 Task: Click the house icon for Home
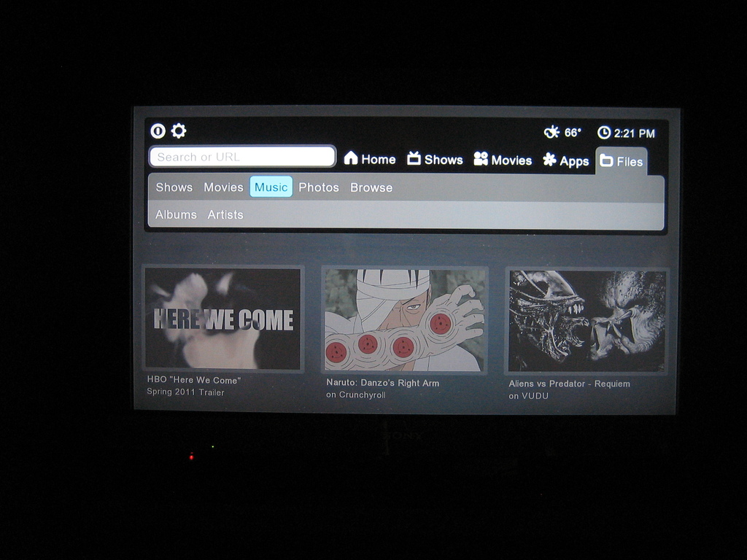(351, 158)
